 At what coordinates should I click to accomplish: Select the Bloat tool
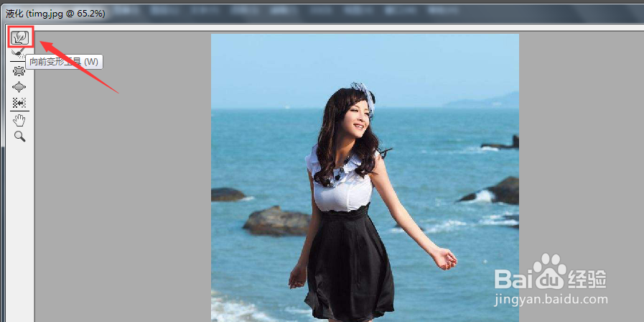(19, 87)
